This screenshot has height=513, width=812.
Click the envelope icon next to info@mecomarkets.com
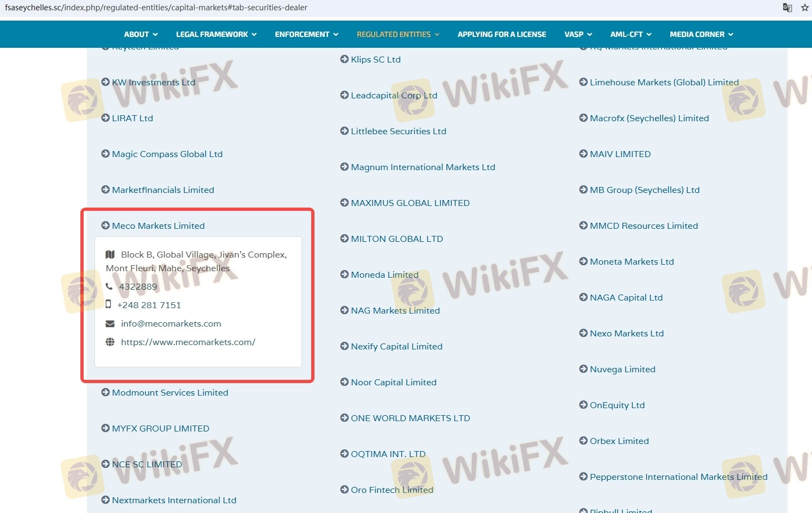point(110,324)
